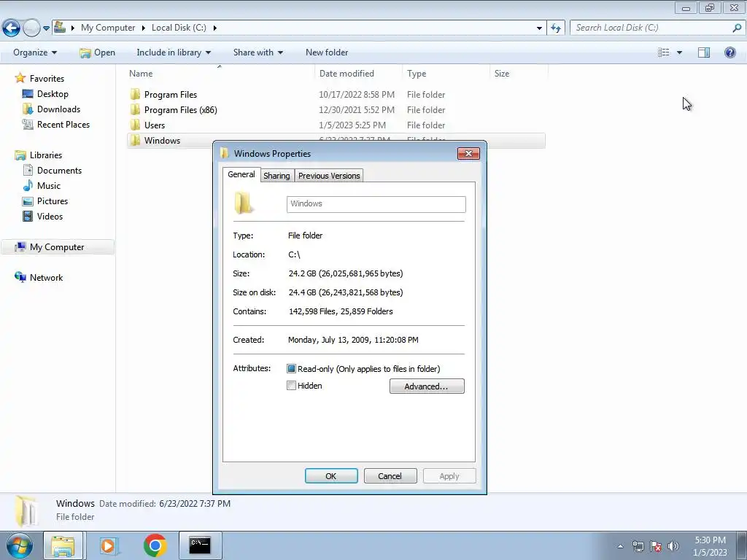747x560 pixels.
Task: Click Open in the toolbar
Action: (x=97, y=52)
